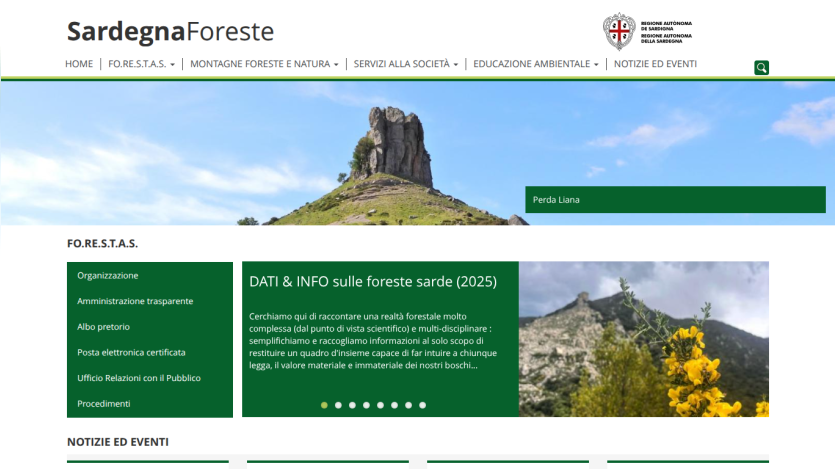Viewport: 835px width, 469px height.
Task: Select the fourth carousel dot
Action: point(366,405)
